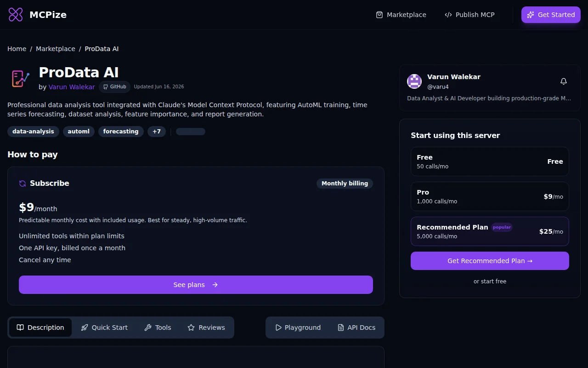The height and width of the screenshot is (368, 588).
Task: Click the data-analysis tag
Action: (33, 132)
